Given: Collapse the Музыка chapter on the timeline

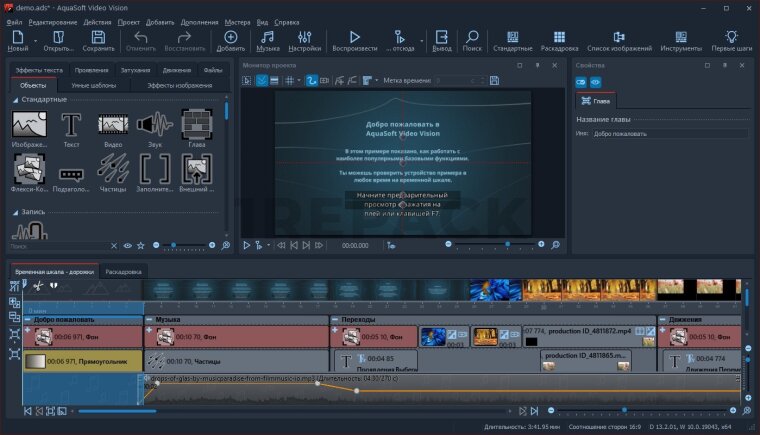Looking at the screenshot, I should pos(149,319).
